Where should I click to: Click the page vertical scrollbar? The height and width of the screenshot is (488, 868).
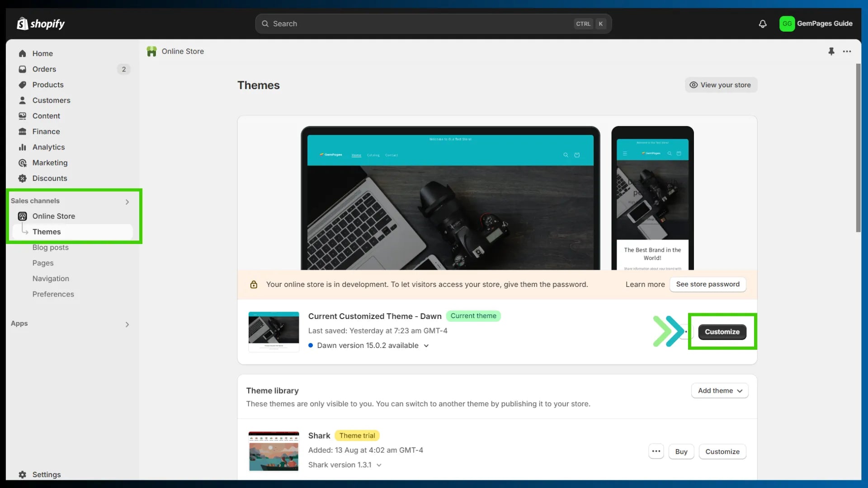pyautogui.click(x=858, y=148)
